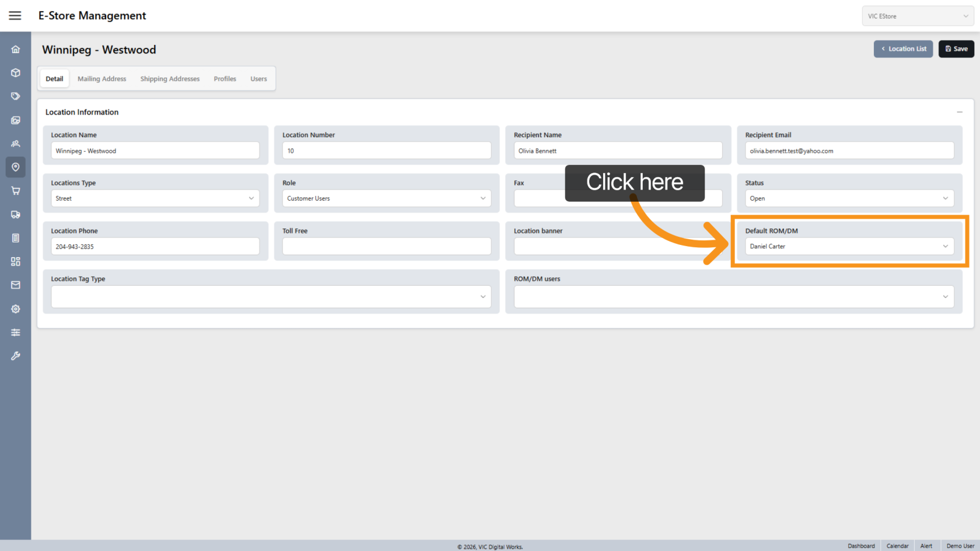The width and height of the screenshot is (980, 551).
Task: Click the Save button
Action: 956,49
